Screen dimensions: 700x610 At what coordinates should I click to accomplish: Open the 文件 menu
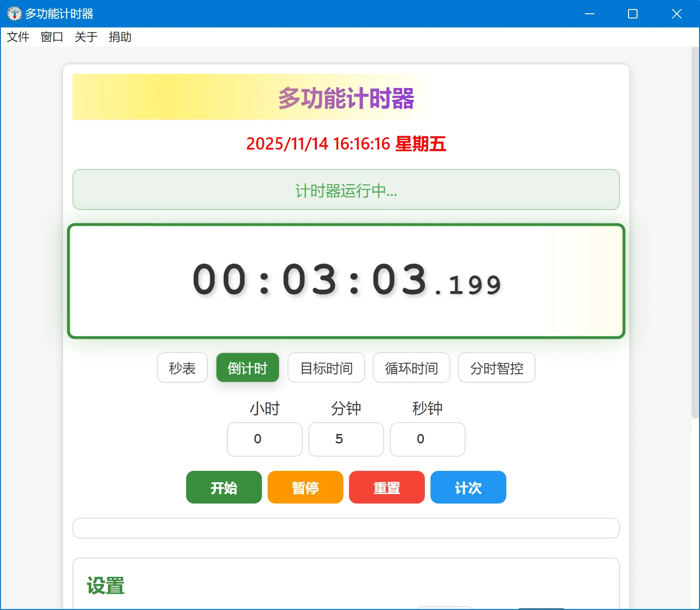(x=18, y=37)
